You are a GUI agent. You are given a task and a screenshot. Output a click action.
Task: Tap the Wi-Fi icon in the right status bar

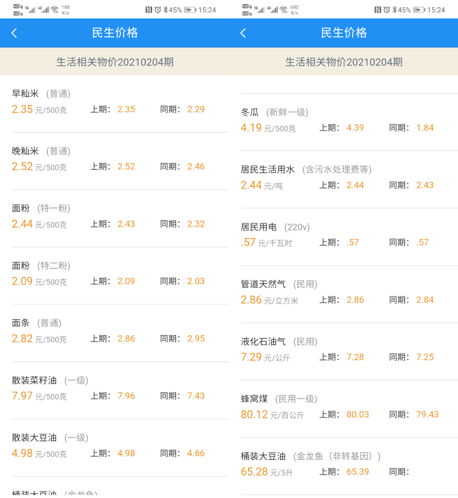[283, 10]
